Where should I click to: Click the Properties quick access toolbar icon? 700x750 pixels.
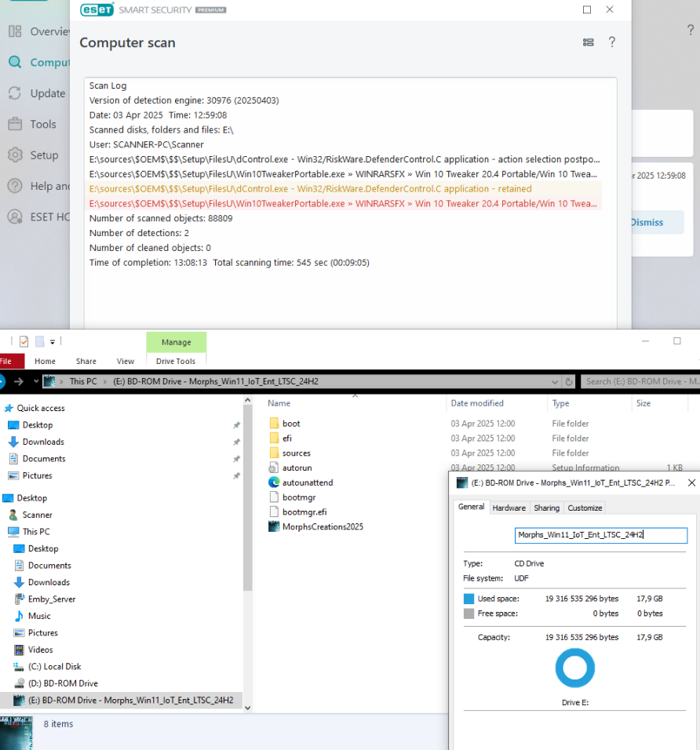pos(24,341)
